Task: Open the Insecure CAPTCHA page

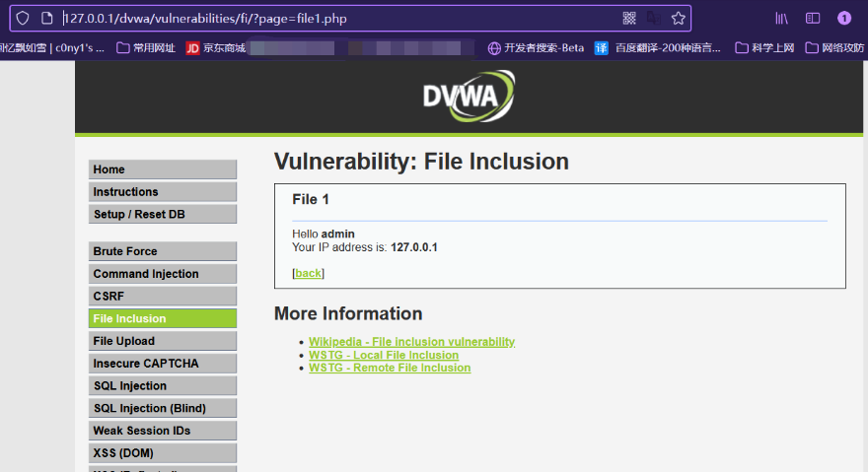Action: (x=163, y=364)
